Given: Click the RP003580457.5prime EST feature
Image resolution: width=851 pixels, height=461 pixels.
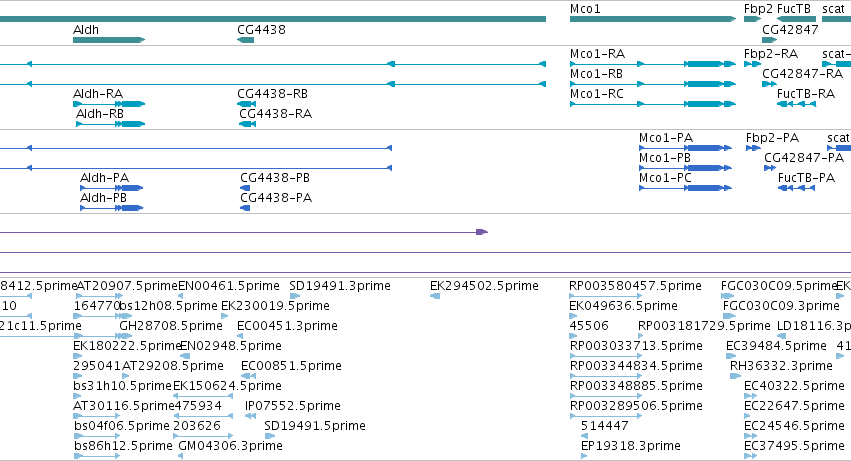Looking at the screenshot, I should click(x=605, y=296).
